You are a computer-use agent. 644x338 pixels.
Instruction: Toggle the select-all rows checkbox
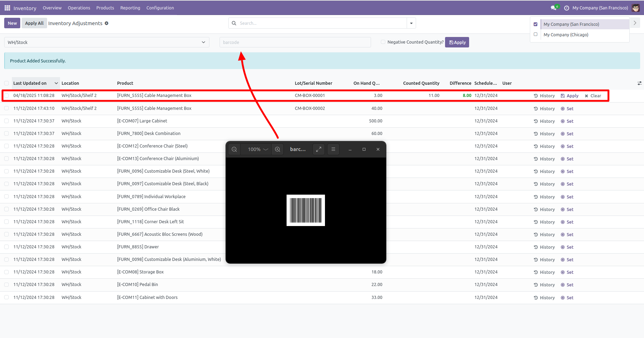point(7,83)
